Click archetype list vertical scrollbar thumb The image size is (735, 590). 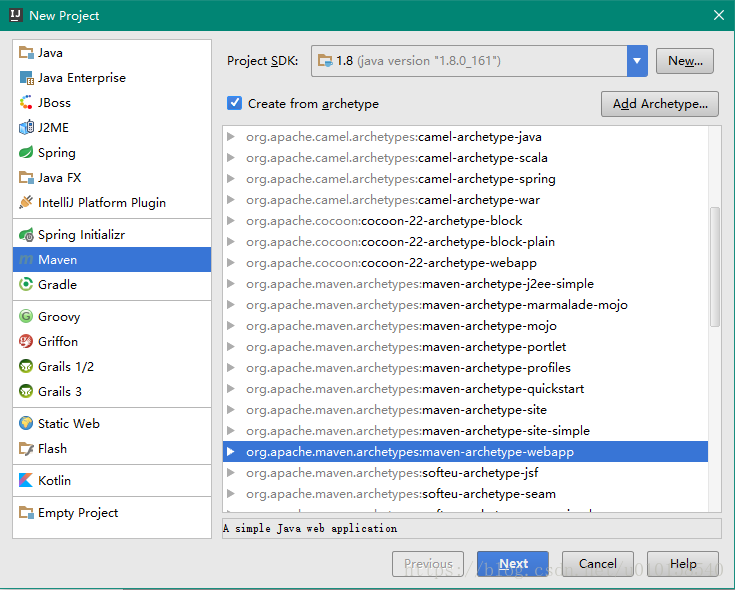[x=715, y=266]
